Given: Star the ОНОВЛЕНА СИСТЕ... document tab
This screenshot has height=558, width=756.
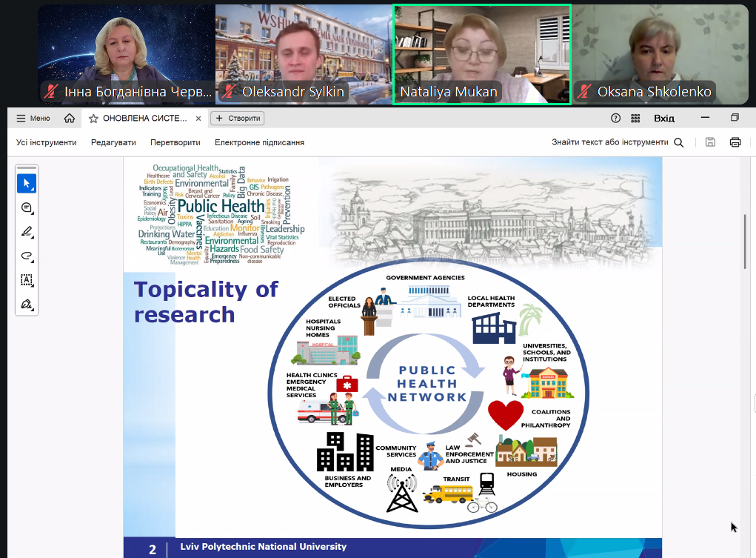Looking at the screenshot, I should click(x=94, y=119).
